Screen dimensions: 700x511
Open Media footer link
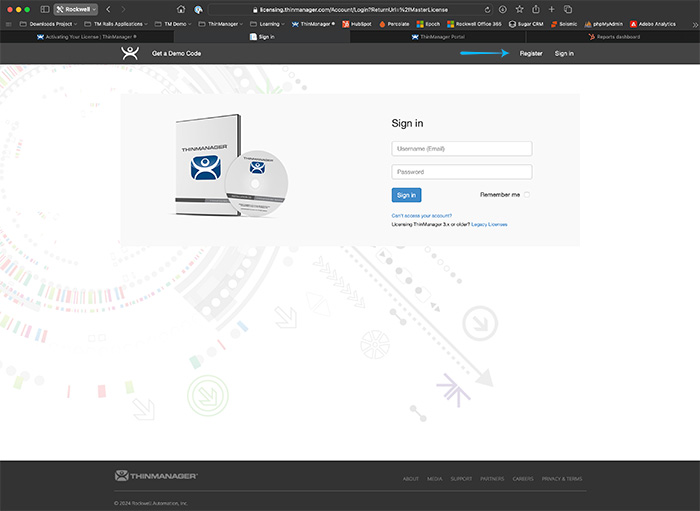click(434, 479)
